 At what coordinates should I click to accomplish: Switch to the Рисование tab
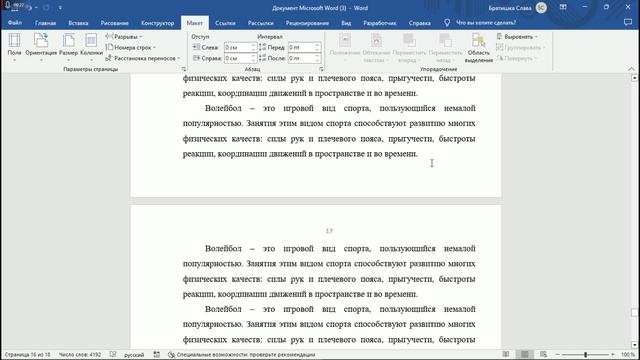(115, 23)
